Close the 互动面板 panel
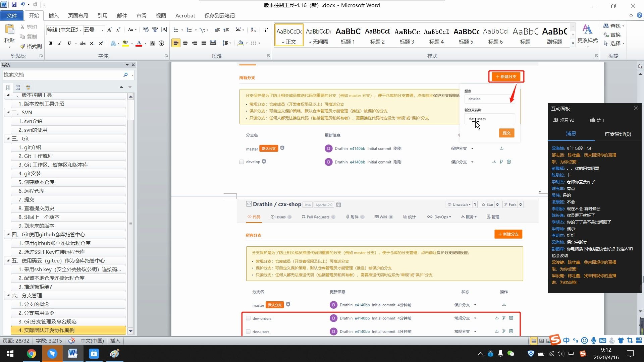The image size is (644, 362). point(636,108)
